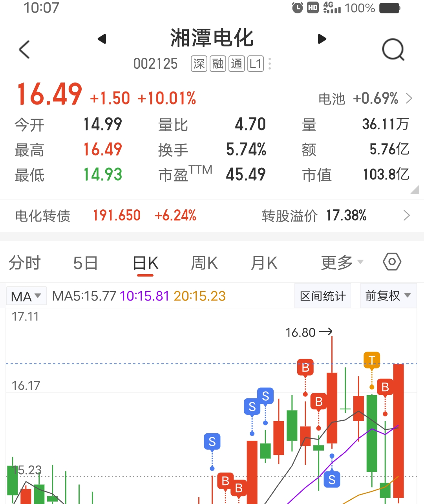Tap the 融 margin badge

218,64
